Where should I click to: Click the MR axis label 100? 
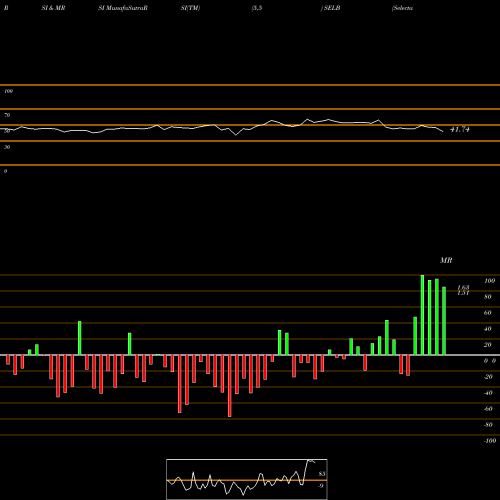489,281
